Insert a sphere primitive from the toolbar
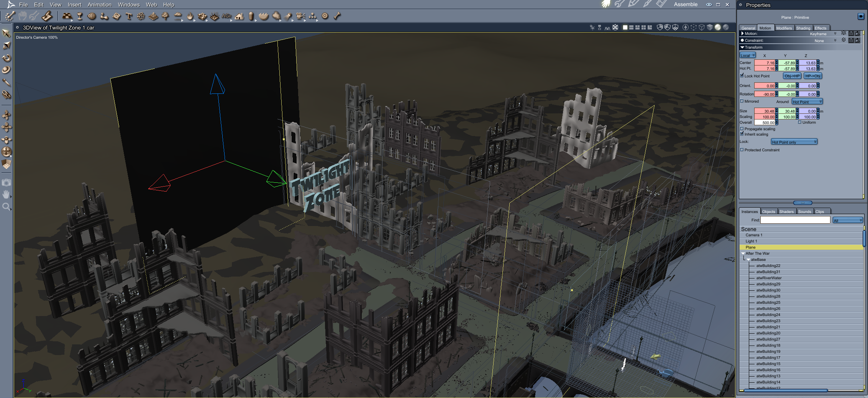 [x=92, y=16]
